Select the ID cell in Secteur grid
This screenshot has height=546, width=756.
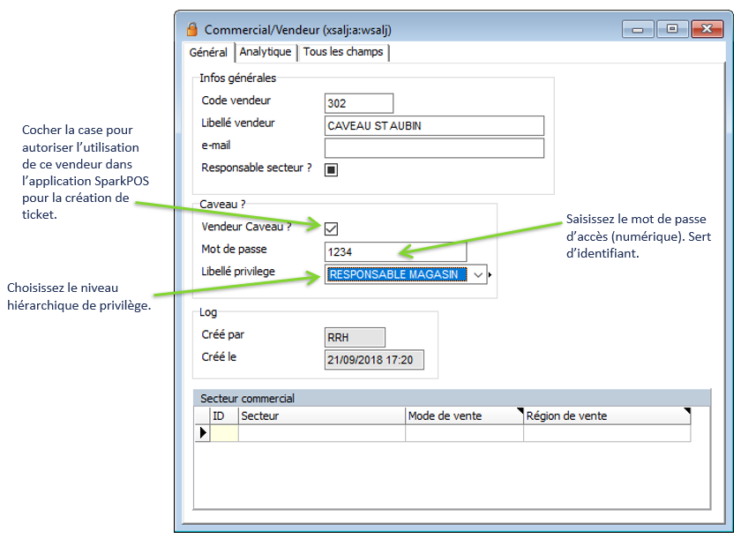tap(224, 433)
